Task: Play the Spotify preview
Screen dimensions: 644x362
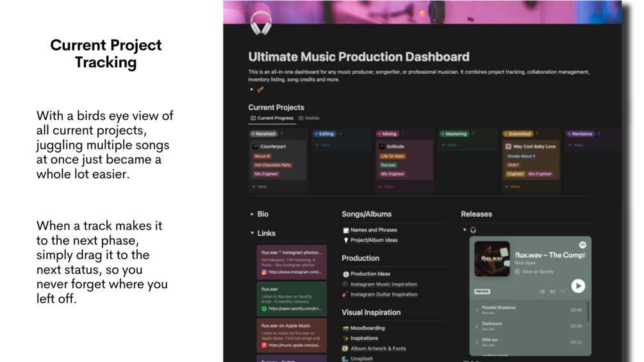Action: point(578,286)
